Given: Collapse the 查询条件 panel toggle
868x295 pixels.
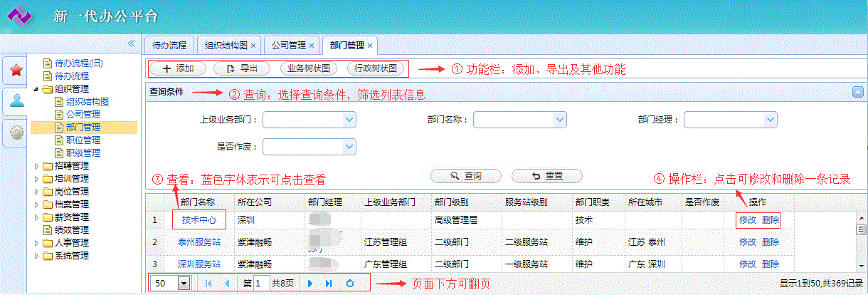Looking at the screenshot, I should coord(857,92).
